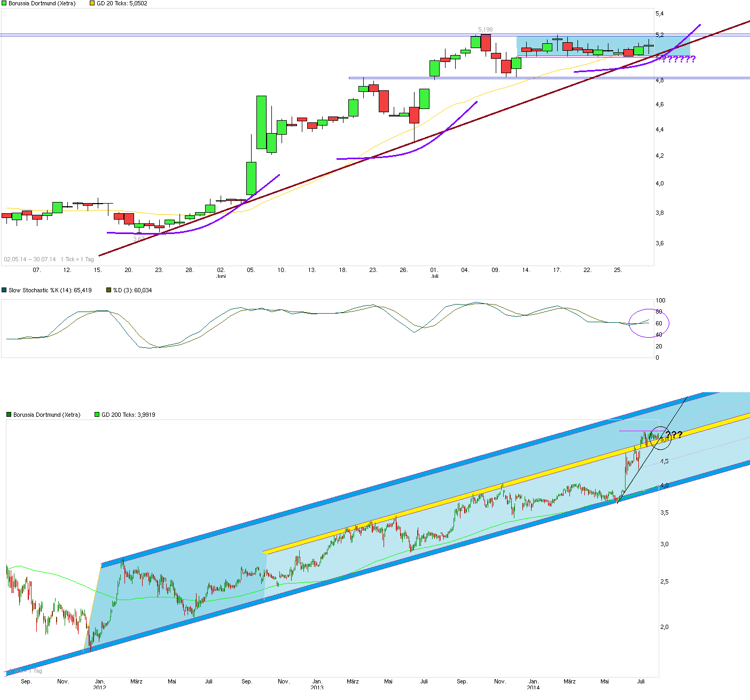
Task: Click the '2,0' price label on lower chart
Action: (665, 627)
